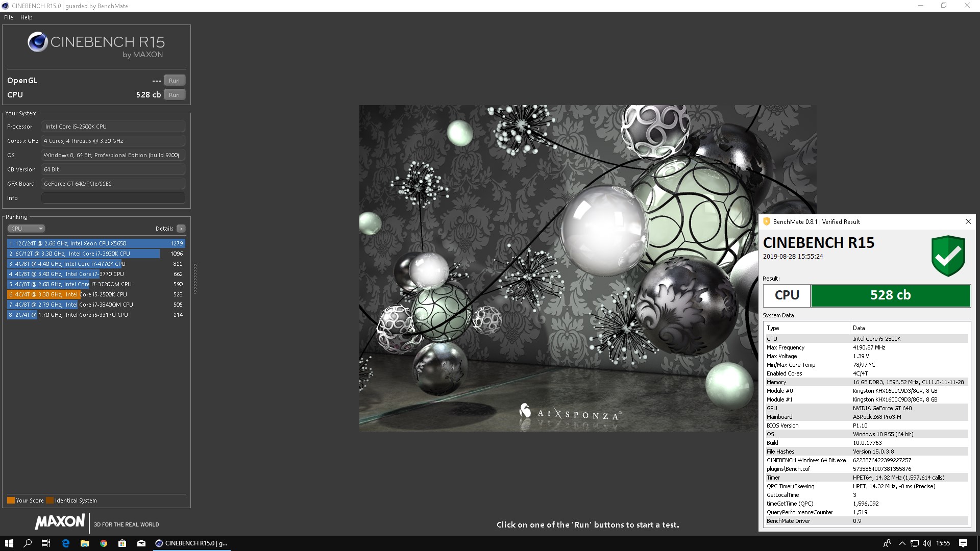Select the Core i5-3317U ranking row
980x551 pixels.
[x=96, y=315]
